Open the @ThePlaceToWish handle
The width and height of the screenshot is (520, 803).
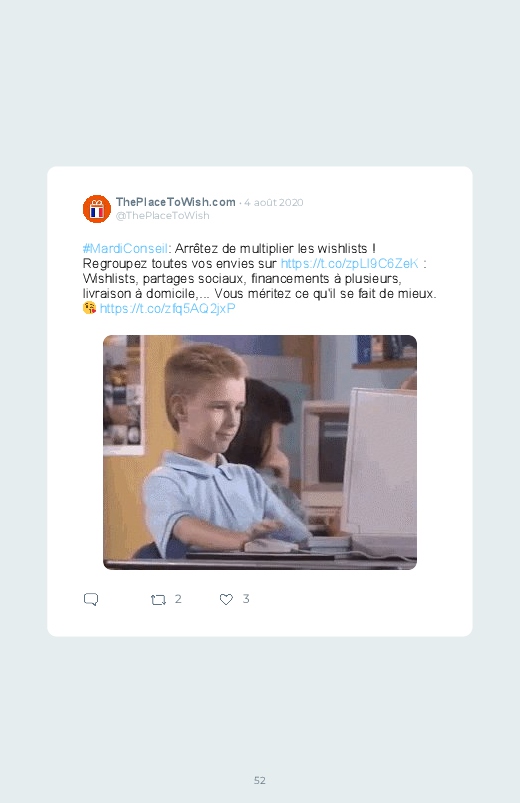pos(162,216)
